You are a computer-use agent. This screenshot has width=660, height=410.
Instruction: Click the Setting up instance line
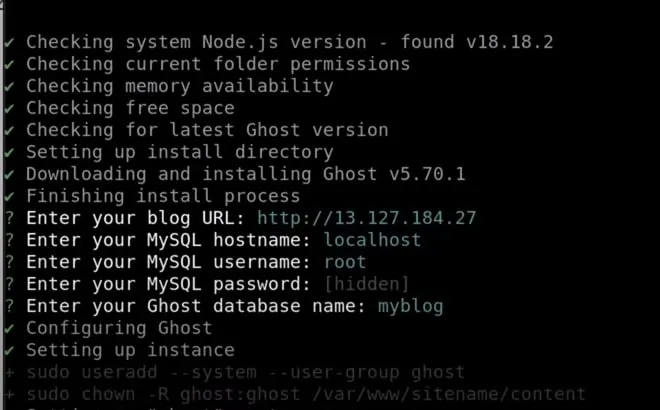[130, 350]
